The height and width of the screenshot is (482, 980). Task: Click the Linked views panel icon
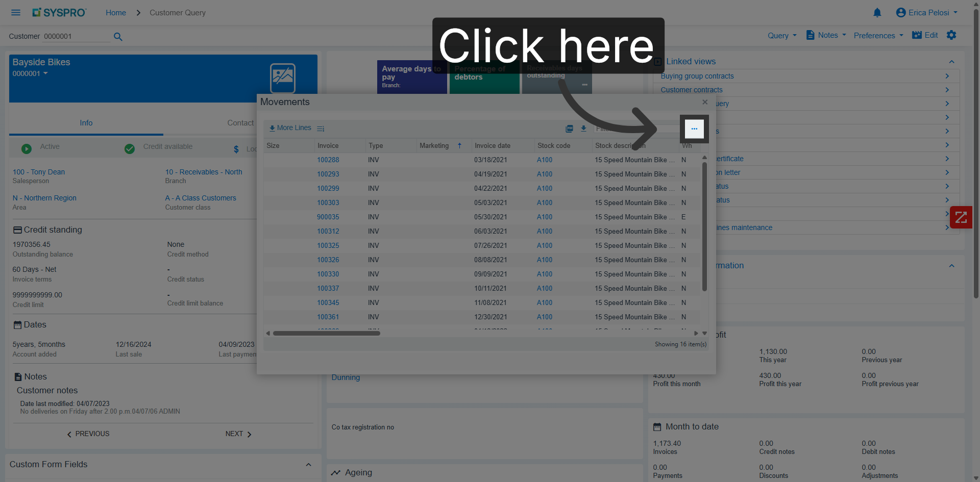tap(658, 62)
